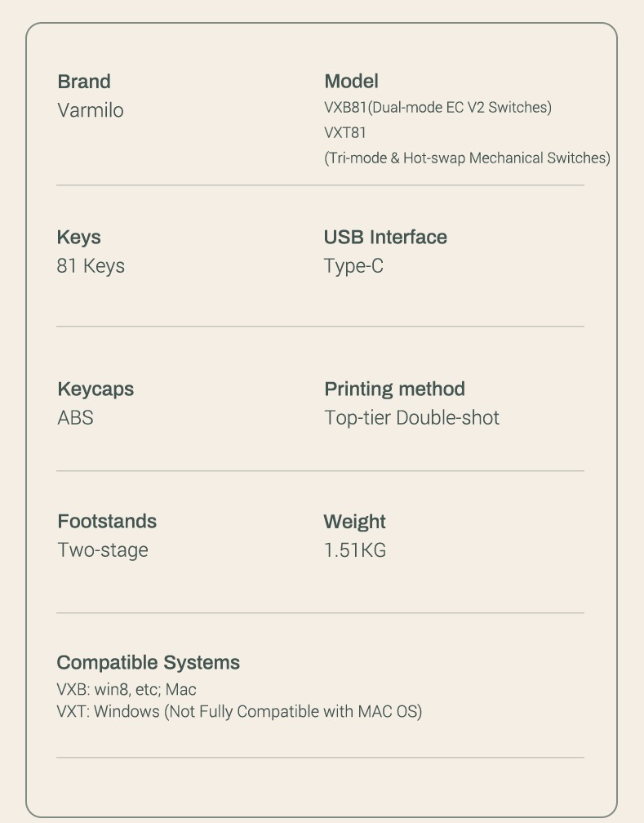This screenshot has width=644, height=823.
Task: Select the VXT Windows compatibility line
Action: tap(239, 712)
